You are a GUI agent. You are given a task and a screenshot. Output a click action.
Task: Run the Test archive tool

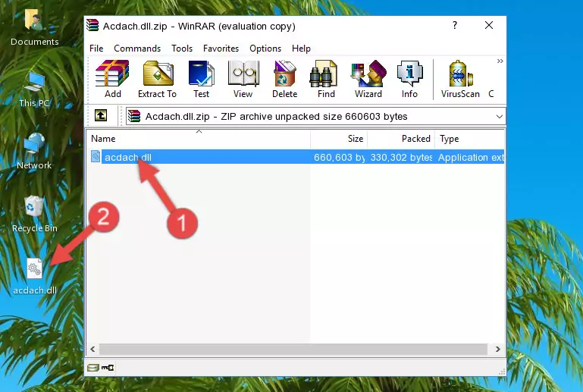[x=201, y=79]
